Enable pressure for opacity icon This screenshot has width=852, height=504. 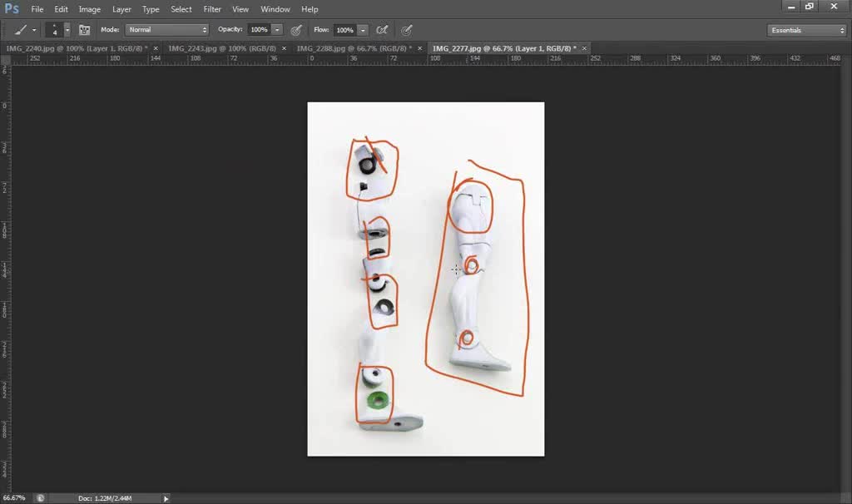click(x=296, y=30)
